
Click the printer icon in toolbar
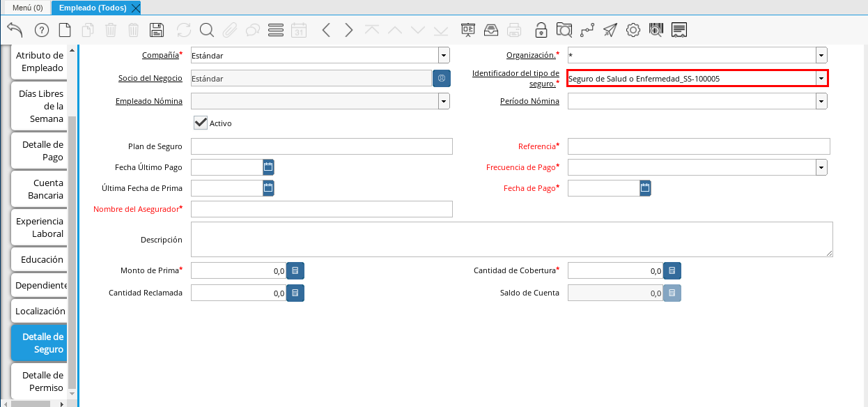[514, 30]
